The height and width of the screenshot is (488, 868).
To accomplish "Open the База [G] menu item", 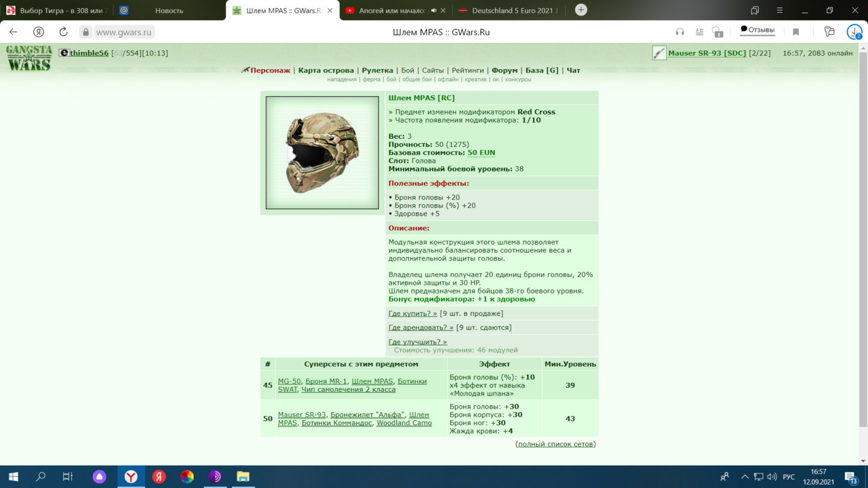I will coord(542,70).
